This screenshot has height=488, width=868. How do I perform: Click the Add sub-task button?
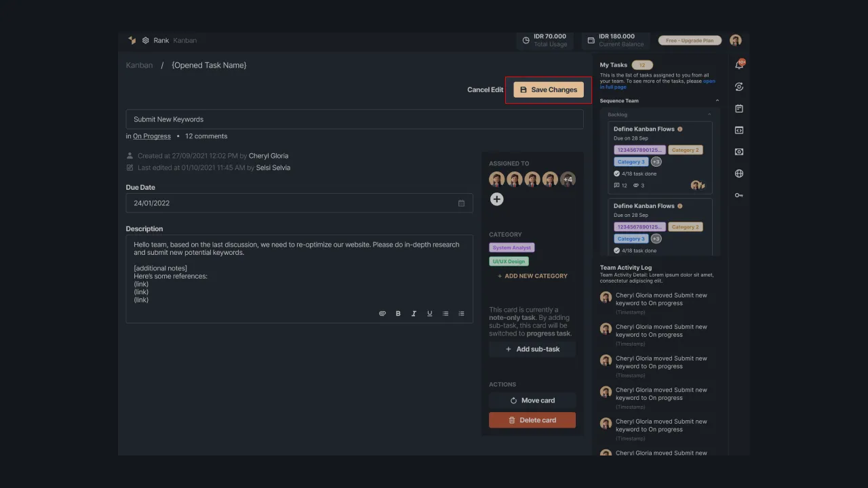[x=532, y=349]
